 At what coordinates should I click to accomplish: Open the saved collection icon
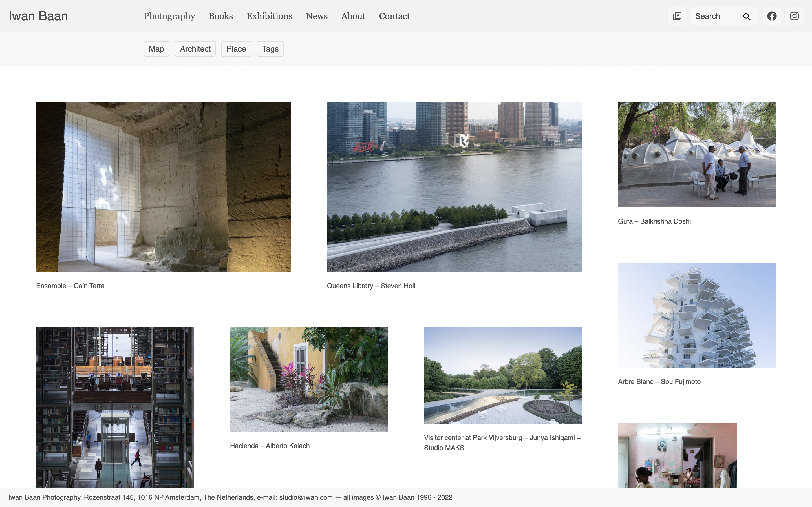(x=677, y=16)
